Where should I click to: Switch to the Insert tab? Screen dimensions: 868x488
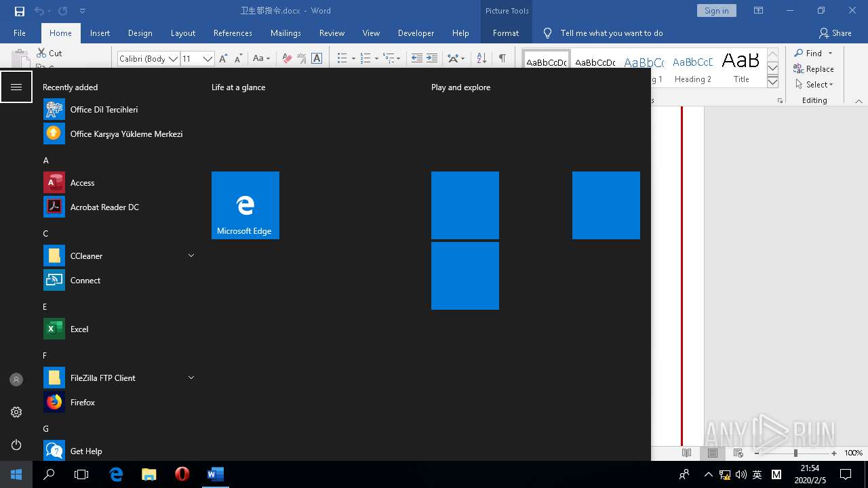pos(100,33)
